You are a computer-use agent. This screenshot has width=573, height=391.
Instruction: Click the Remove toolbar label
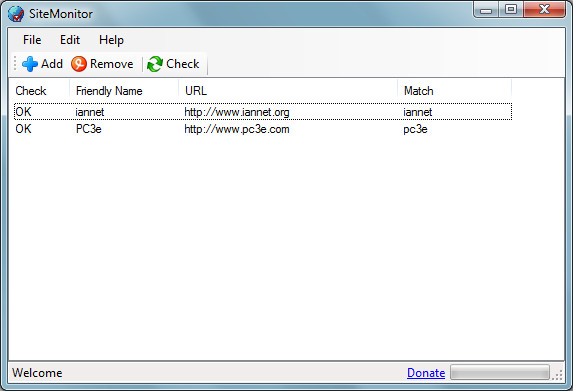coord(111,64)
